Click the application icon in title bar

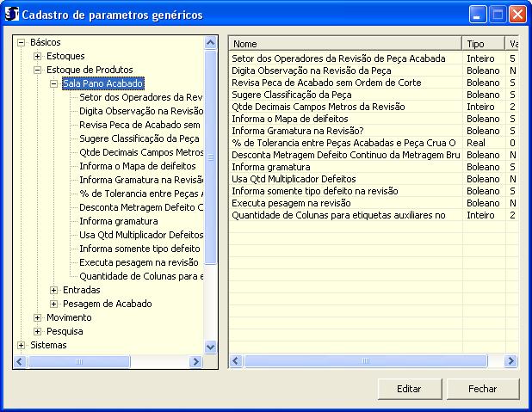(12, 15)
